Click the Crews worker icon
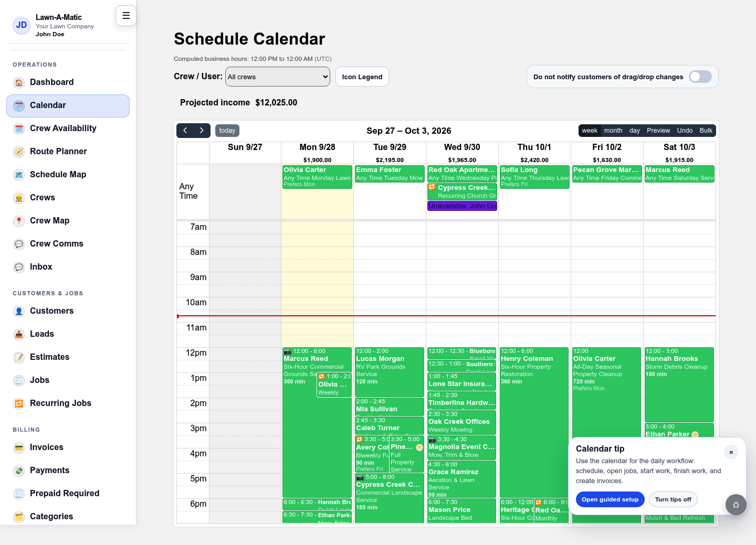Screen dimensions: 756x545 19,198
